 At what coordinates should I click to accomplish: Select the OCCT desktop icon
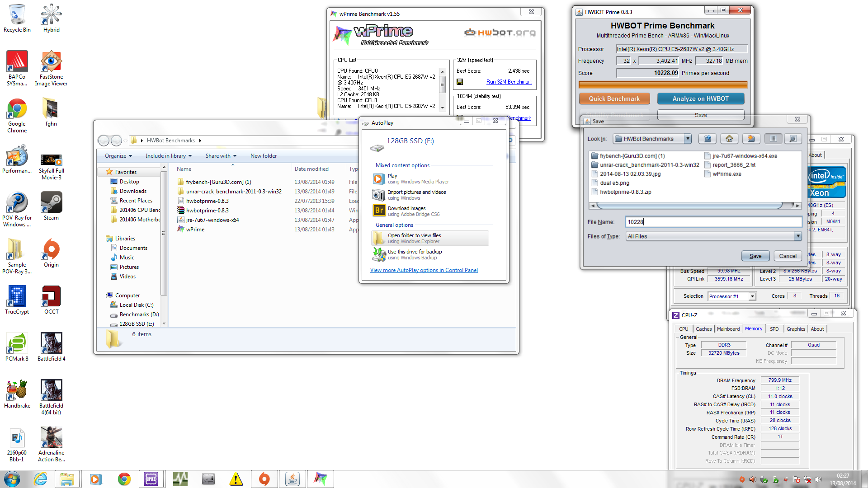pyautogui.click(x=51, y=300)
